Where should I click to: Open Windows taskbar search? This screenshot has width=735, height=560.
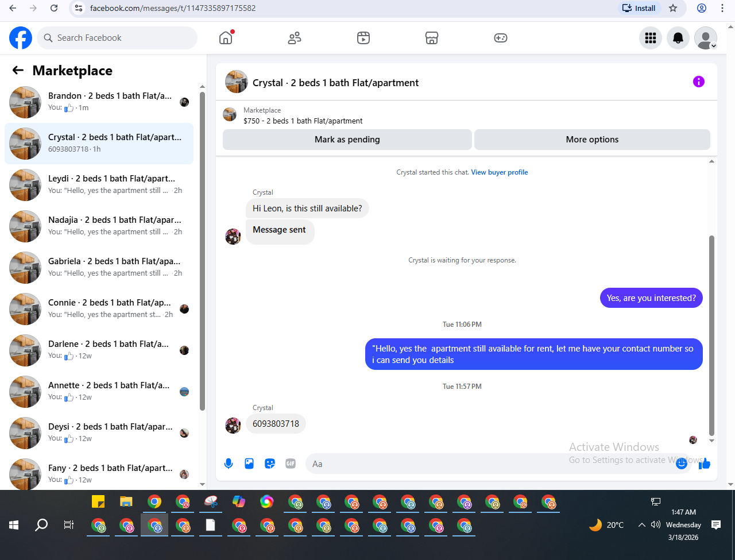click(x=41, y=525)
